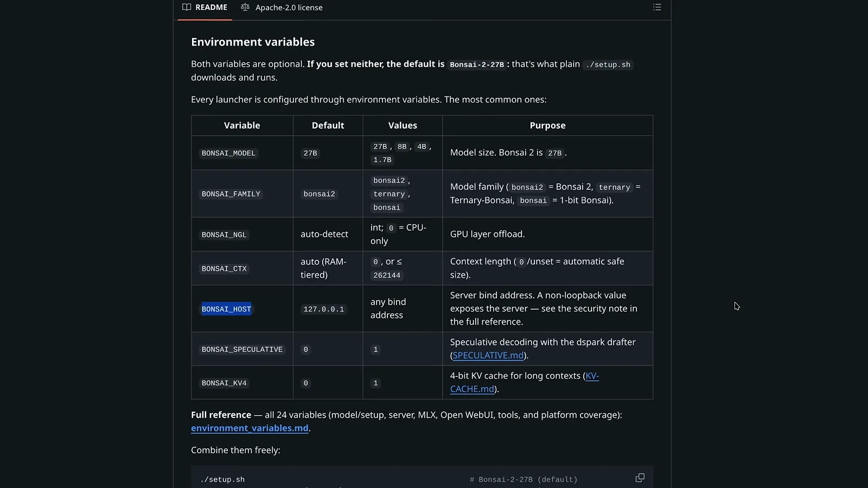Viewport: 868px width, 488px height.
Task: Click the Purpose column header
Action: pos(547,125)
